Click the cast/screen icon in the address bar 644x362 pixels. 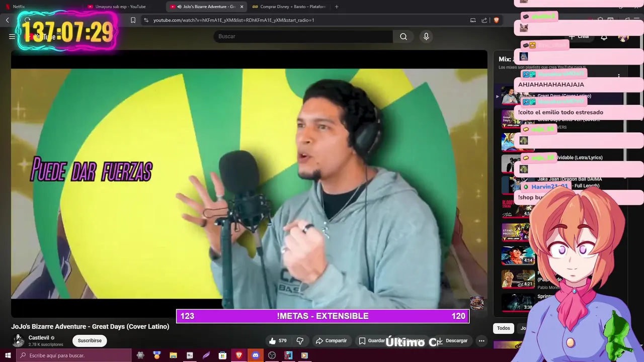coord(473,20)
